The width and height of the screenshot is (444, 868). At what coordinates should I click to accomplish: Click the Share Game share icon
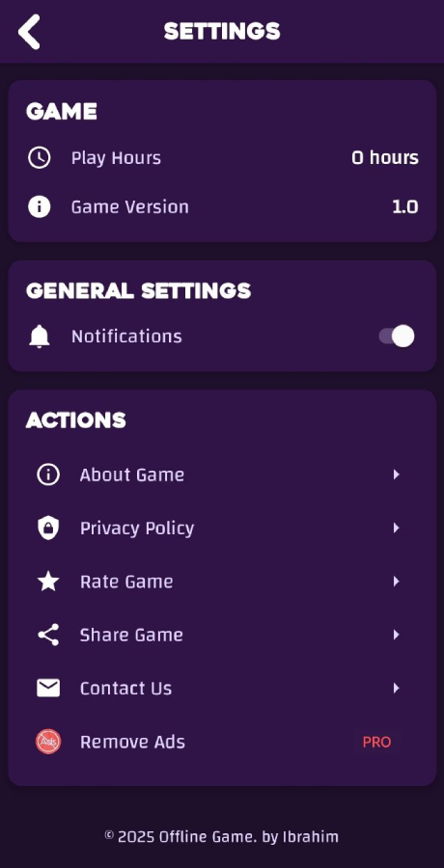[48, 635]
